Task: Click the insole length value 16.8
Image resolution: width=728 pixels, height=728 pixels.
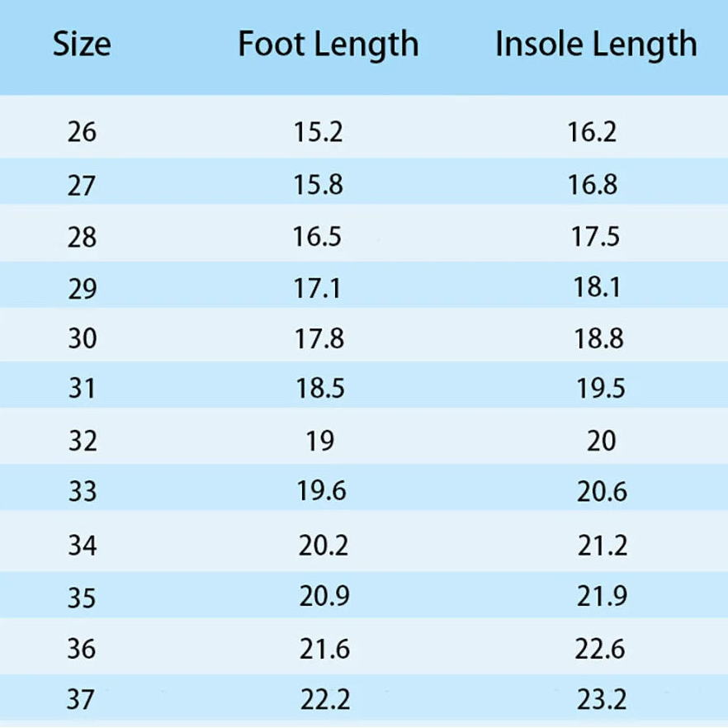Action: pyautogui.click(x=592, y=184)
